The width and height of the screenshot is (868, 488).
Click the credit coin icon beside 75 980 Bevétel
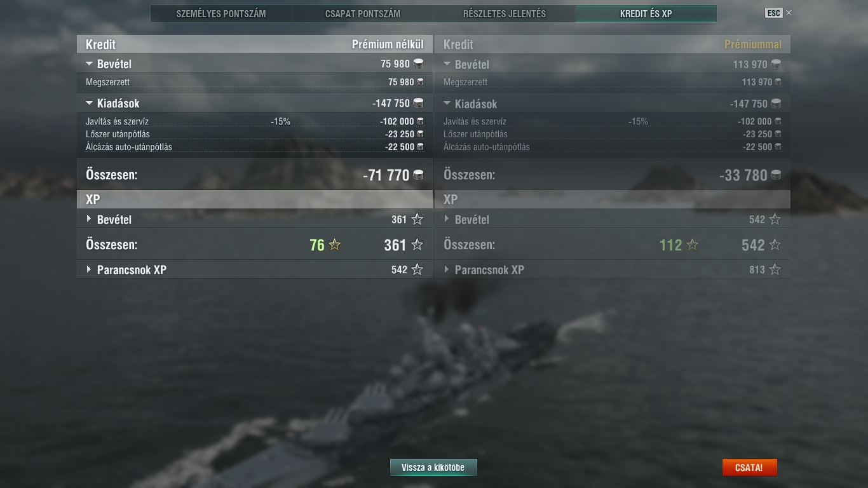tap(418, 64)
